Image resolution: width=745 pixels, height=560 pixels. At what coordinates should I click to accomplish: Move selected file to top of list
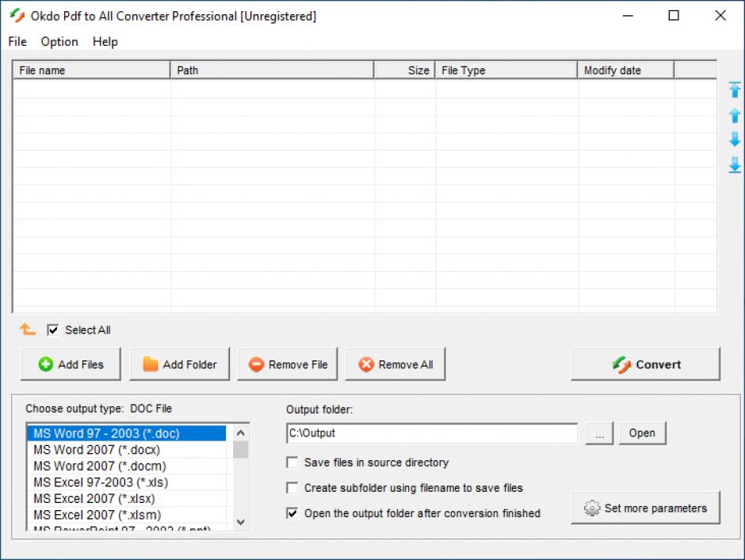point(735,90)
